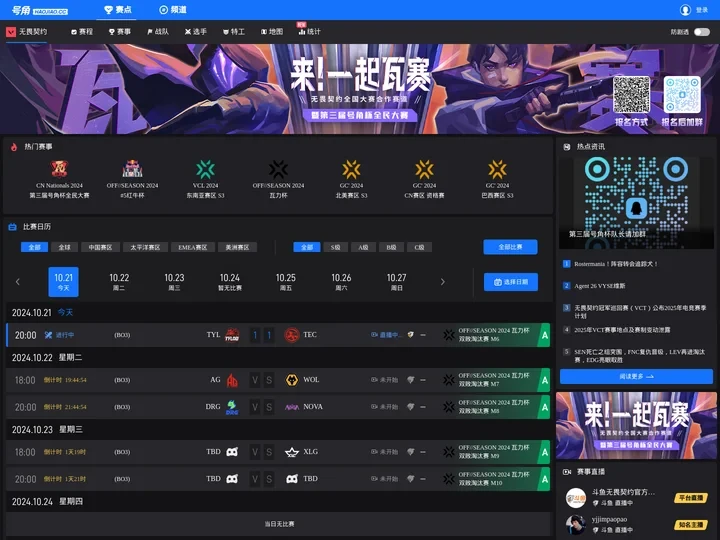Click the DRG team logo
The width and height of the screenshot is (720, 540).
pyautogui.click(x=232, y=407)
